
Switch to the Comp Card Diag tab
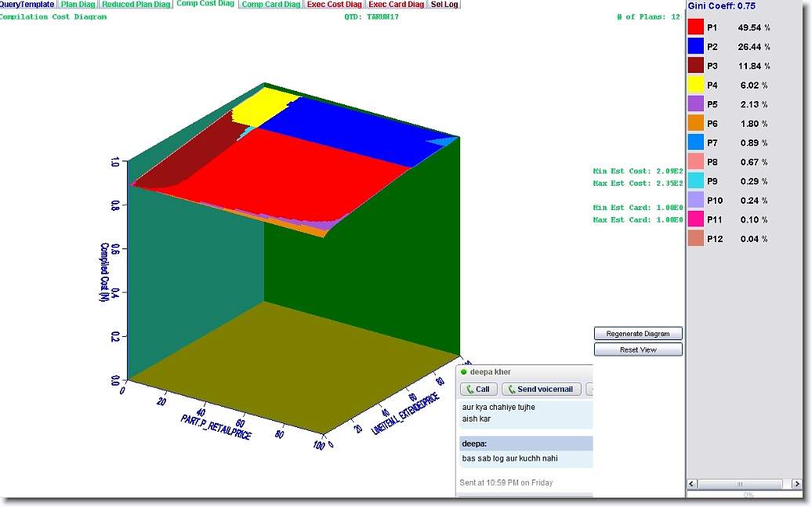tap(270, 5)
